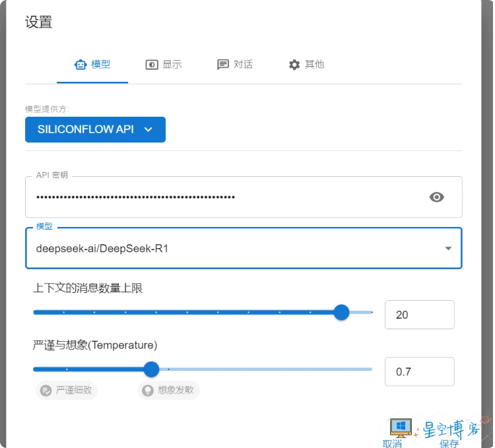Click the Temperature value field showing 0.7
Screen dimensions: 495x448
[x=419, y=371]
